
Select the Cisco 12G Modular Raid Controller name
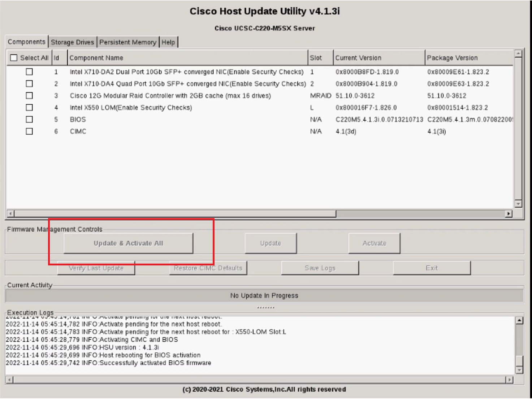pos(170,96)
